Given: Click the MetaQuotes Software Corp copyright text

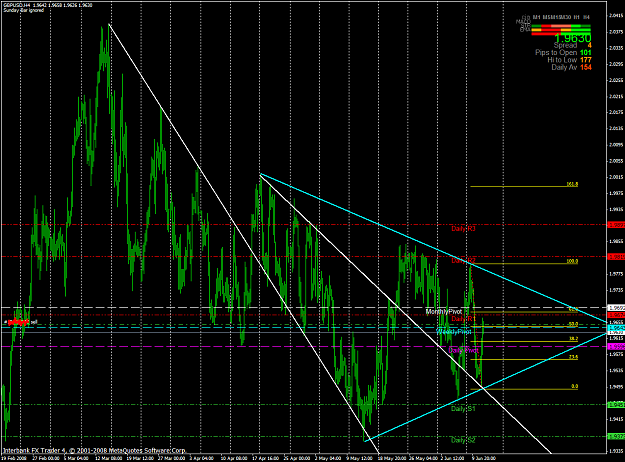Looking at the screenshot, I should point(94,450).
